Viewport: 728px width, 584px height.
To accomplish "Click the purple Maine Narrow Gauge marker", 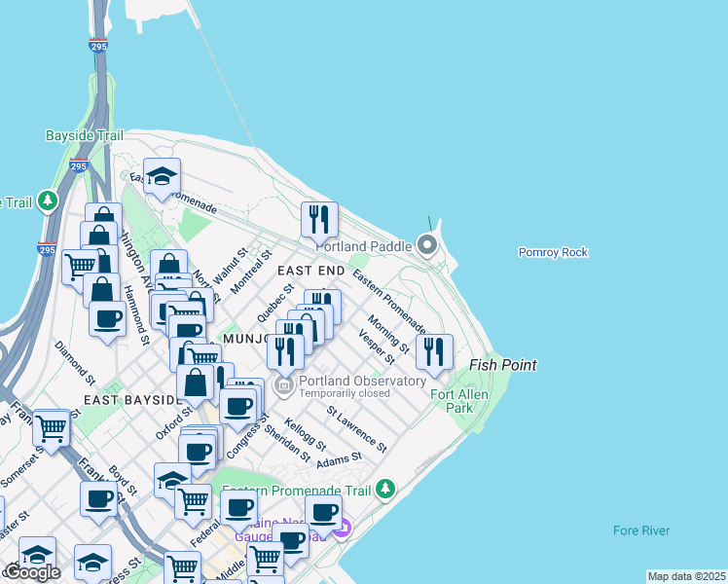I will (342, 529).
